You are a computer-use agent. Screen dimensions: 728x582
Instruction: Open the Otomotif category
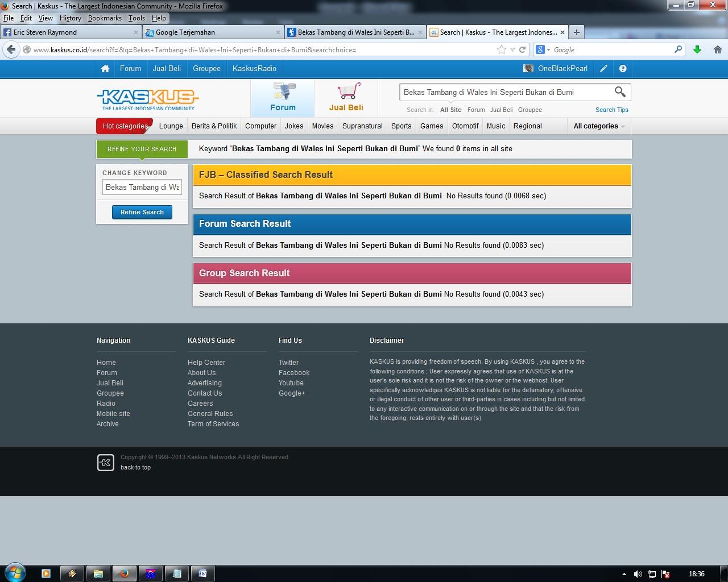465,126
